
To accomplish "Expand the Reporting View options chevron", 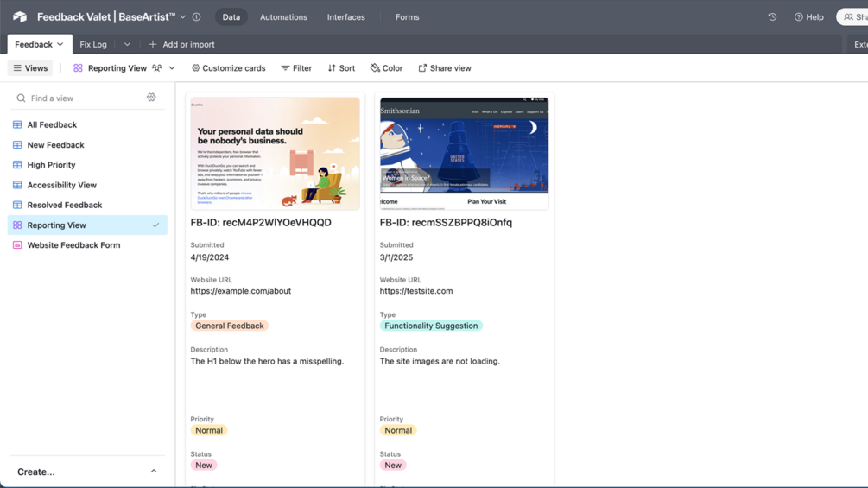I will (172, 68).
